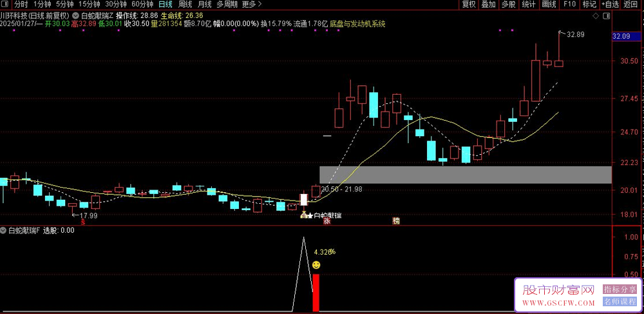Click the 4.32% label in sub-chart

coord(325,251)
